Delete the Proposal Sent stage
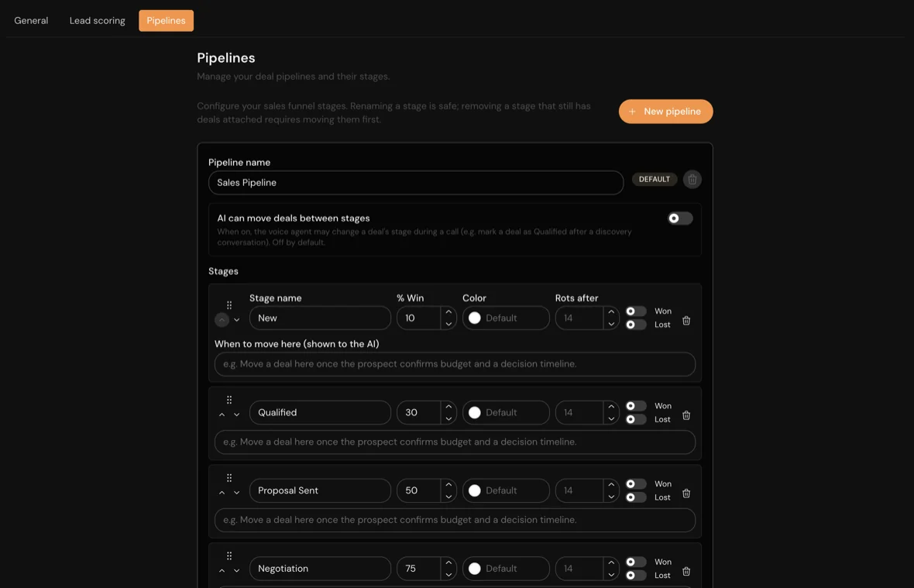The width and height of the screenshot is (914, 588). [x=686, y=493]
